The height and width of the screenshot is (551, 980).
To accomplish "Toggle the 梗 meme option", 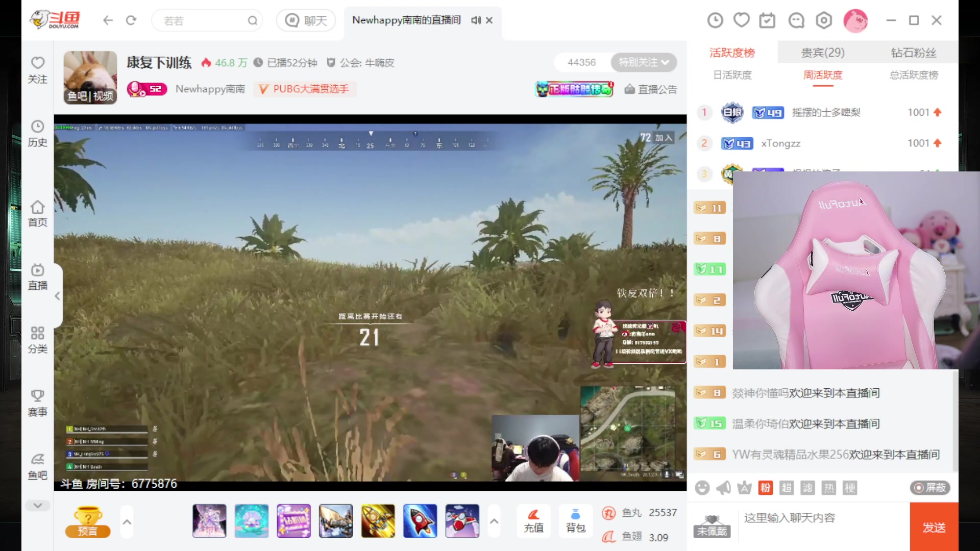I will click(850, 488).
